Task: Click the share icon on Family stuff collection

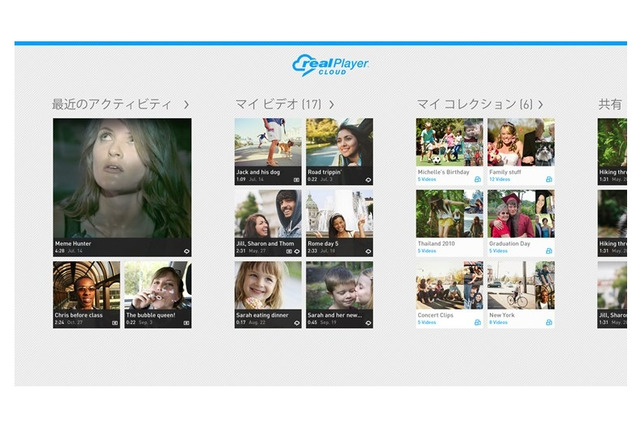Action: (x=549, y=179)
